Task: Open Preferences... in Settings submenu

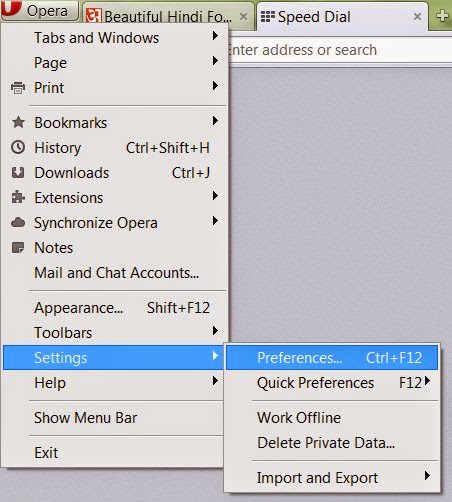Action: click(x=332, y=358)
